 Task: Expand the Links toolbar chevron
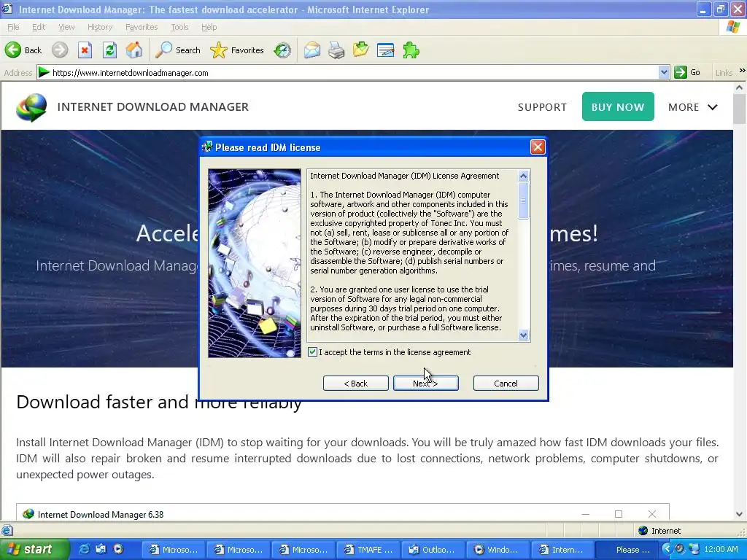click(x=742, y=71)
